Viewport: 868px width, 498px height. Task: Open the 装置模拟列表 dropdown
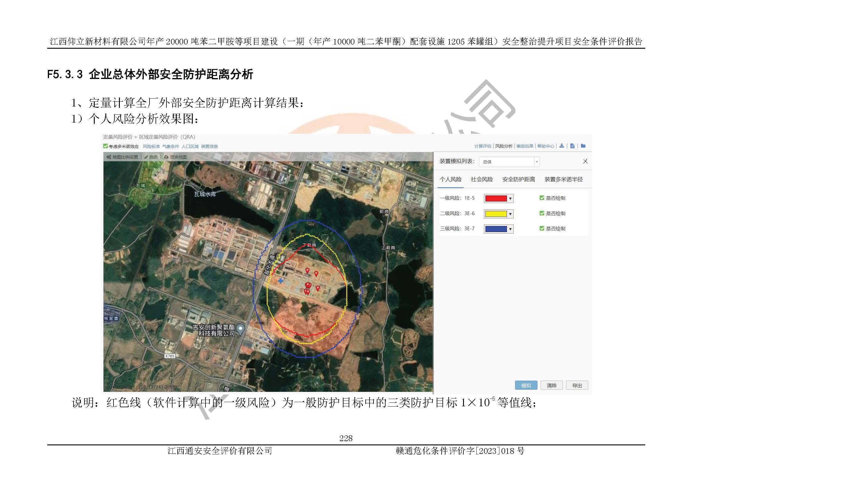coord(509,162)
